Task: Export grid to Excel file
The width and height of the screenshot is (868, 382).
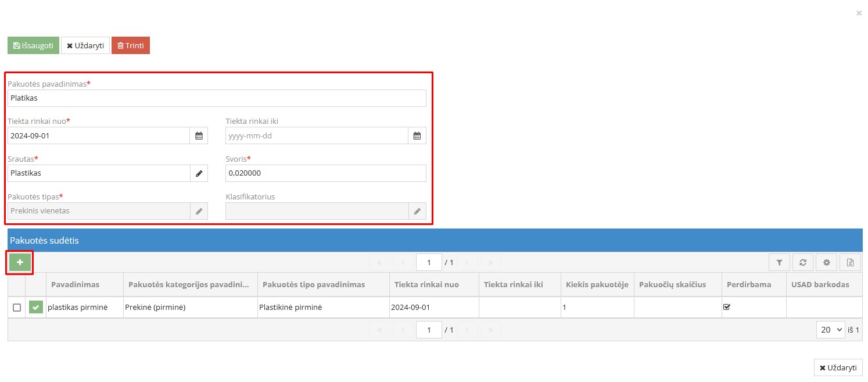Action: (850, 263)
